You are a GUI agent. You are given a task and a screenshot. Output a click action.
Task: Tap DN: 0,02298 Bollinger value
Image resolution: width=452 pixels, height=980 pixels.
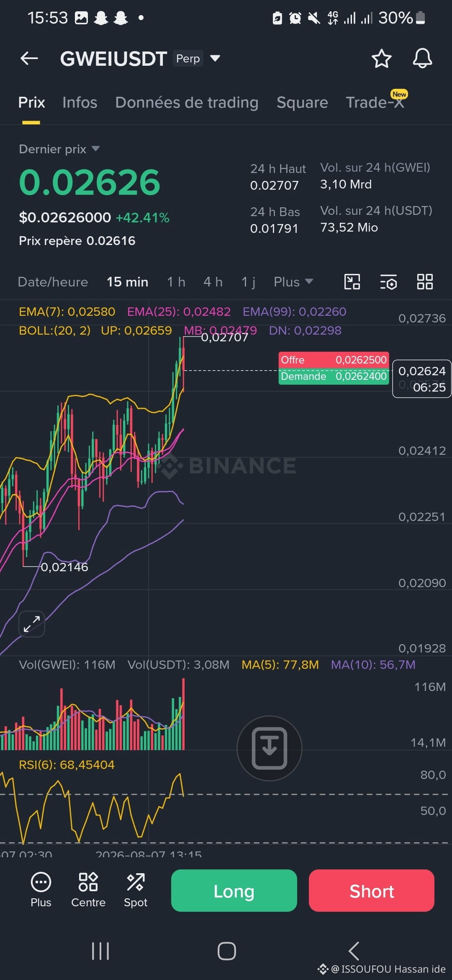point(305,330)
